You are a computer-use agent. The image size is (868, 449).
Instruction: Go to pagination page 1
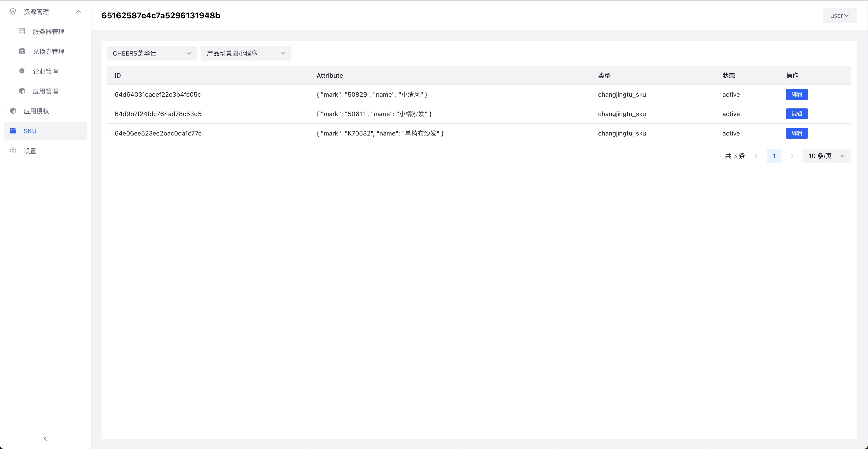point(774,156)
